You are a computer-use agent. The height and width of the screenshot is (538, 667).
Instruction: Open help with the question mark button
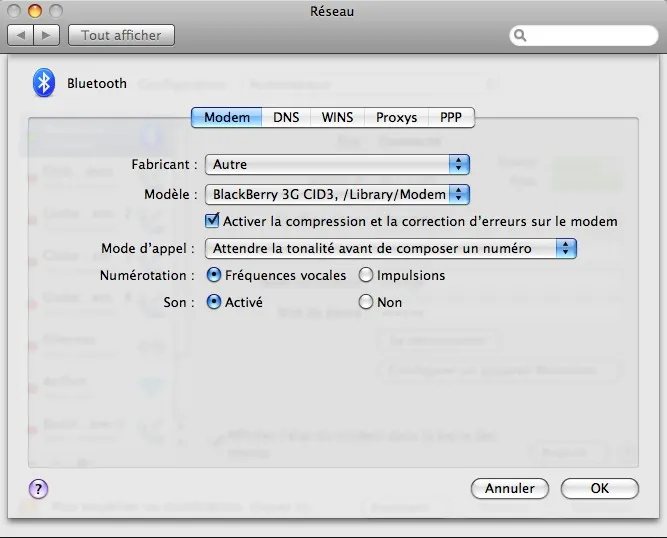click(38, 489)
